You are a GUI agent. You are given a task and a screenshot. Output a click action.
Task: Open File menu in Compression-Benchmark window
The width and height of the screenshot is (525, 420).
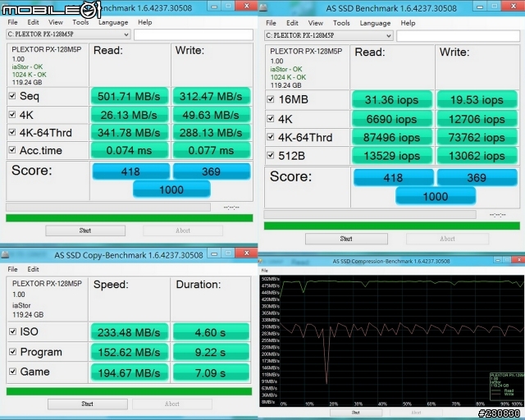coord(264,270)
